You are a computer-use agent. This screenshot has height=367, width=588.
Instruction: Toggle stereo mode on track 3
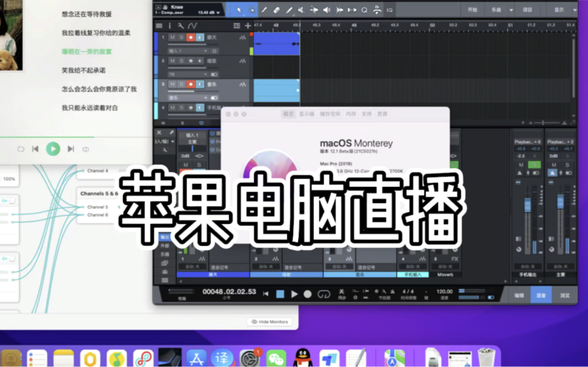(x=214, y=98)
